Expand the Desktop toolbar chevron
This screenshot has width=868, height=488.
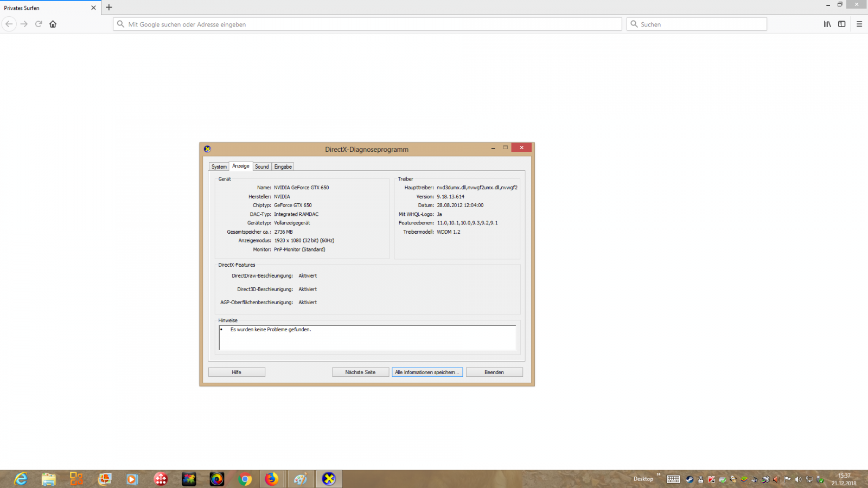(x=659, y=475)
